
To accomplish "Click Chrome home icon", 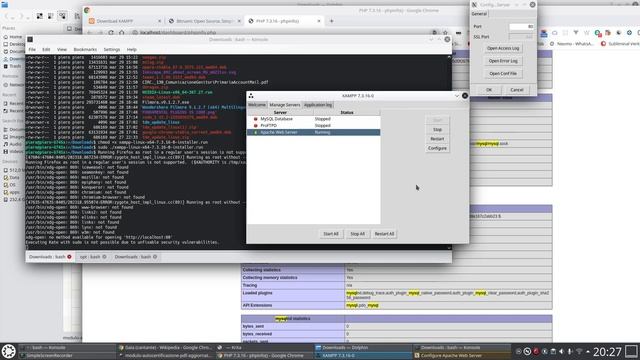I will pyautogui.click(x=121, y=32).
